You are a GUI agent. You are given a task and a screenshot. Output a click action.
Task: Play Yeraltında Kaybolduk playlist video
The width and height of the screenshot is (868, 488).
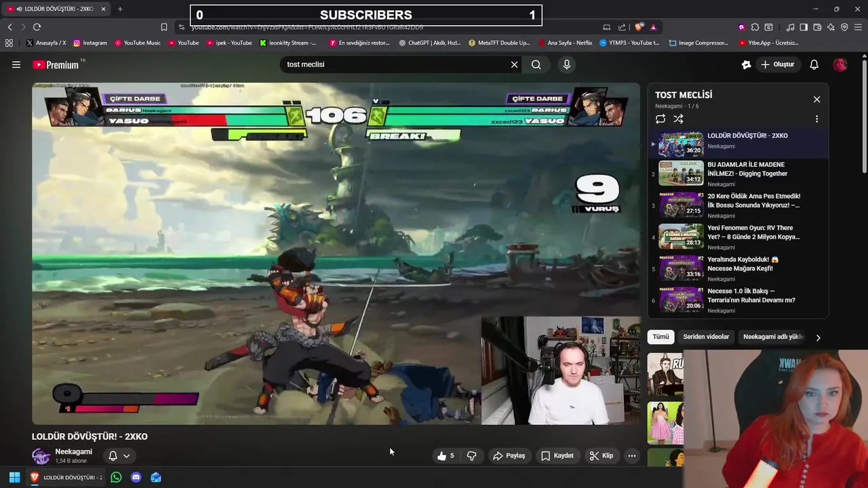738,268
